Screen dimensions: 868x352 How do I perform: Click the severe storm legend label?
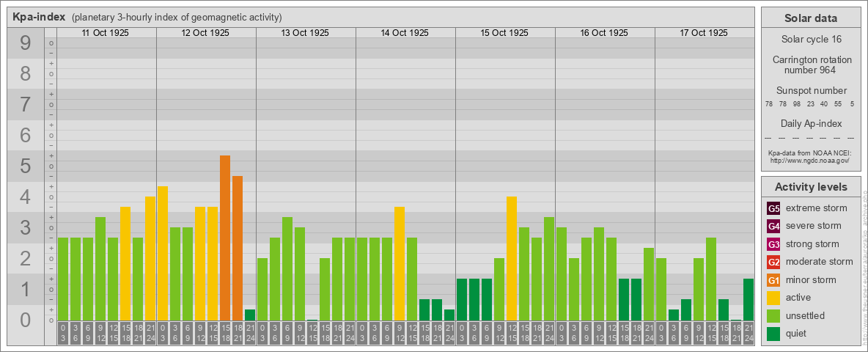[814, 226]
